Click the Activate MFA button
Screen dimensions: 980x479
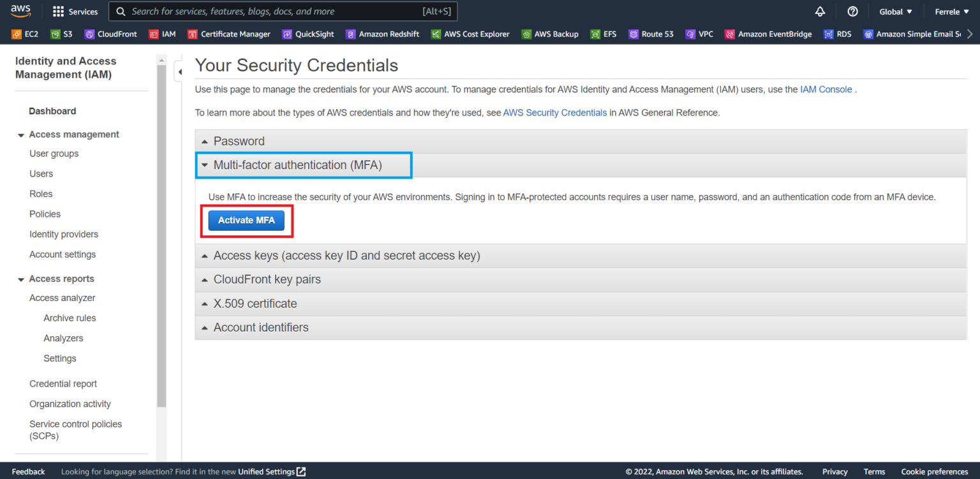coord(246,220)
